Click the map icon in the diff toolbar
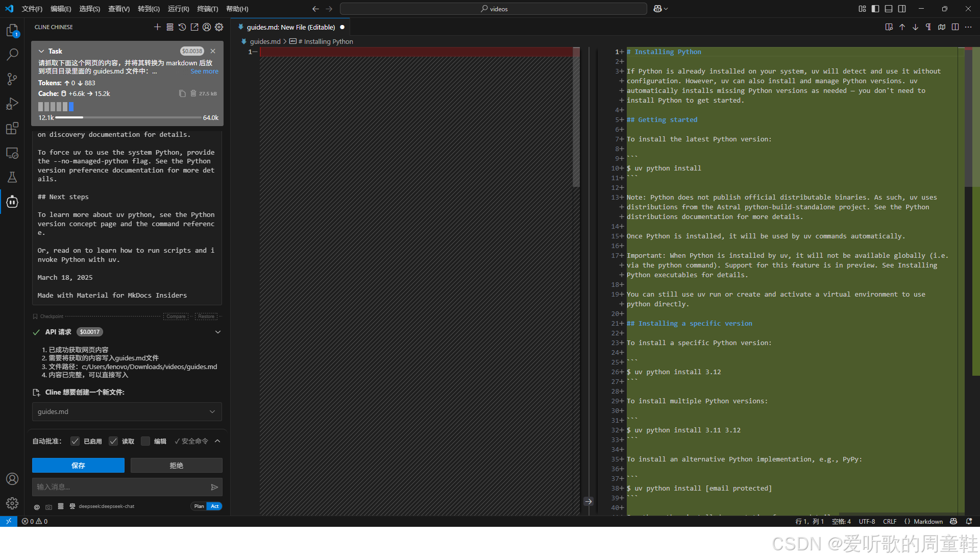980x560 pixels. pos(942,27)
